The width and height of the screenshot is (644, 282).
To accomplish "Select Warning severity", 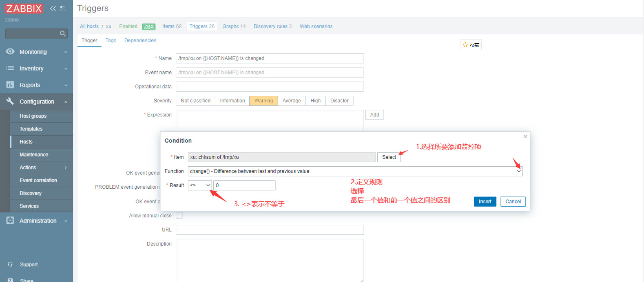I will pos(264,101).
